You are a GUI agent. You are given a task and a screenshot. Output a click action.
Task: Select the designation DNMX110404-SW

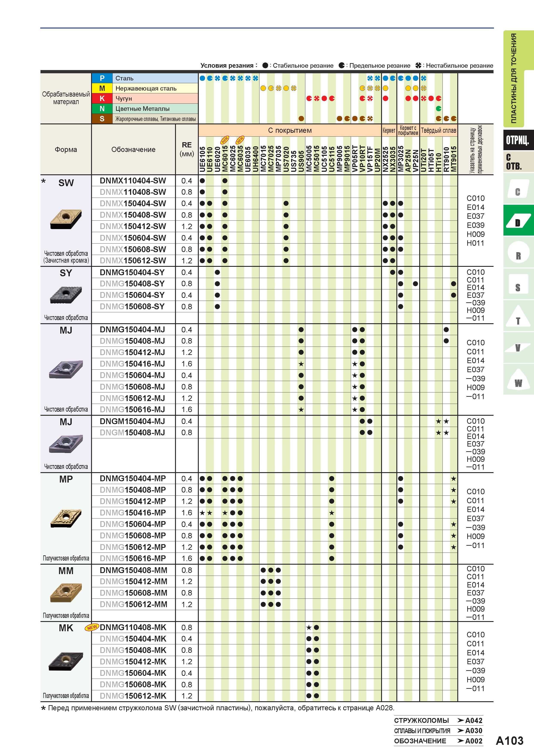[133, 180]
